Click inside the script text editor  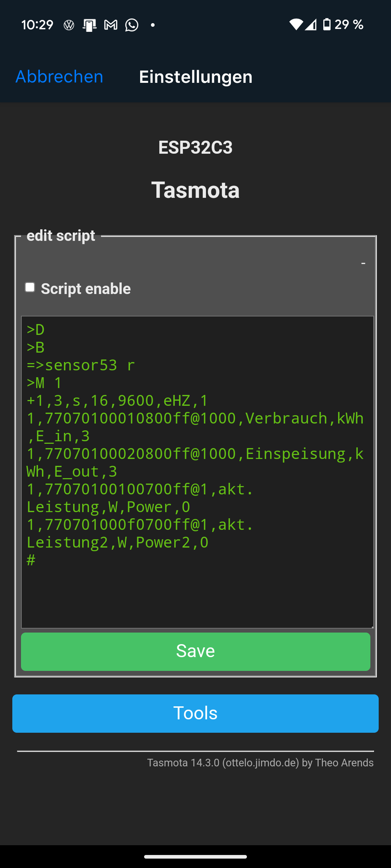(197, 472)
